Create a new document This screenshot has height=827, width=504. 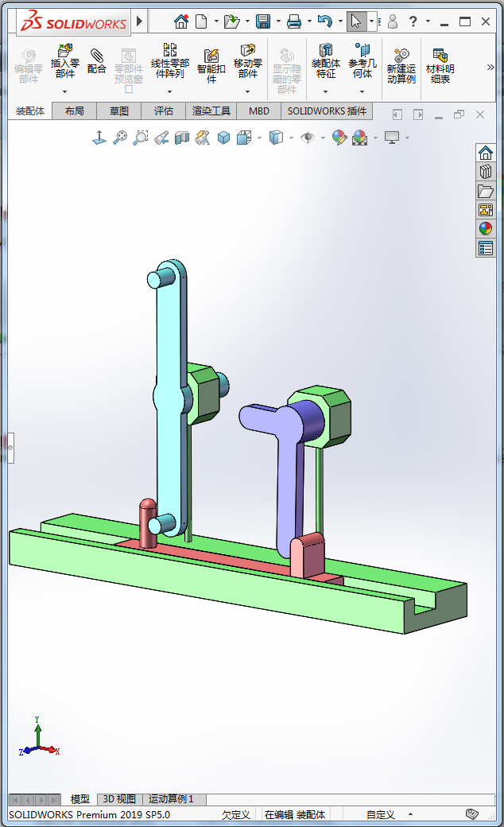201,21
